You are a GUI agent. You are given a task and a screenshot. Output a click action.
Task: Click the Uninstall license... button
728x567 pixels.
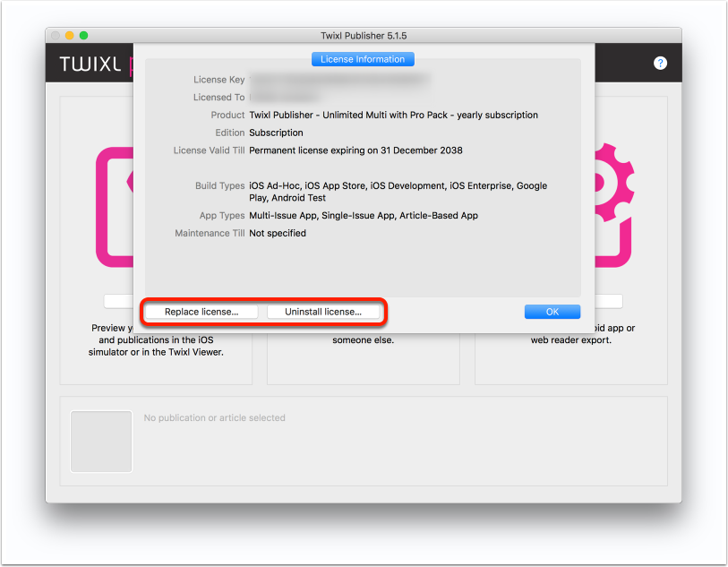click(x=323, y=312)
